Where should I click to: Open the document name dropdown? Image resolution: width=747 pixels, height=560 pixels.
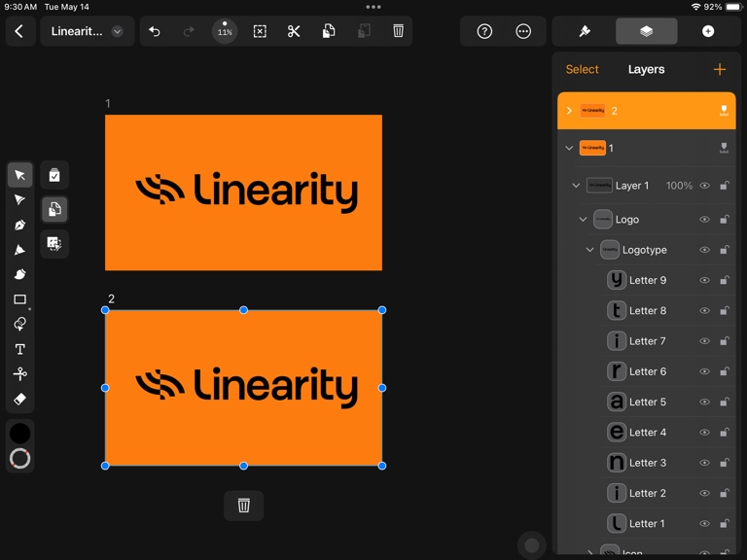coord(117,31)
